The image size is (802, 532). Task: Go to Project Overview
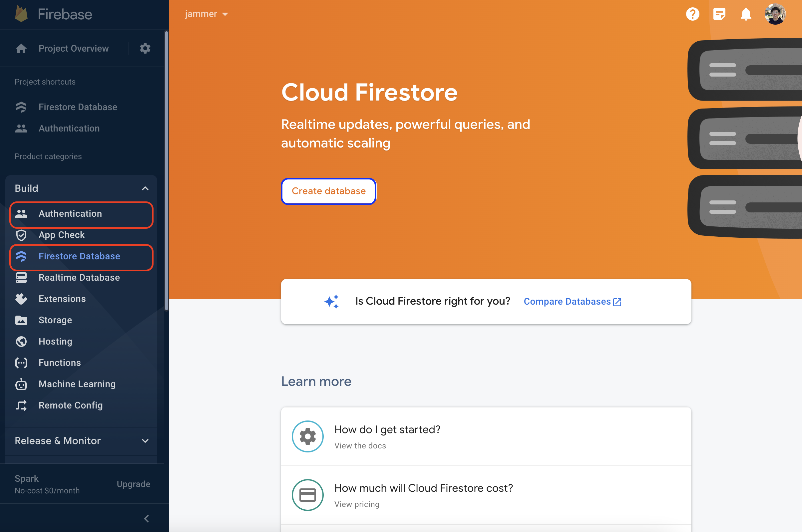[x=74, y=49]
